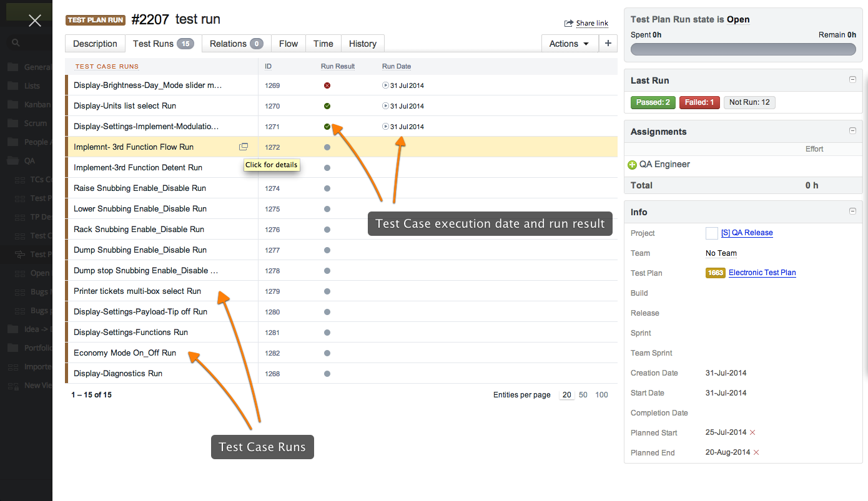This screenshot has height=501, width=868.
Task: Click the Passed: 2 filter button
Action: pos(653,102)
